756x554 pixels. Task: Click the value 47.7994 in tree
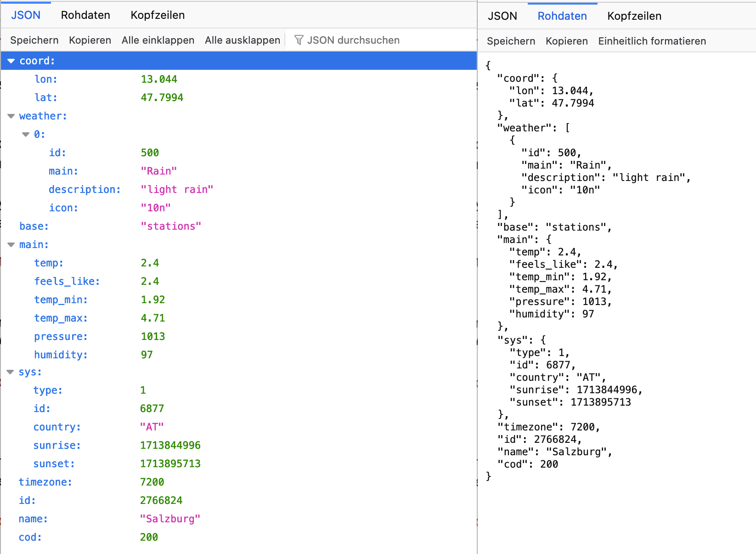pyautogui.click(x=162, y=98)
